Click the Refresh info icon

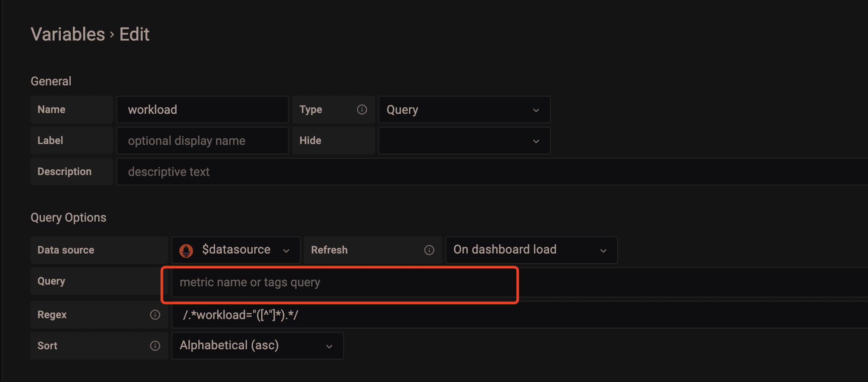tap(429, 250)
